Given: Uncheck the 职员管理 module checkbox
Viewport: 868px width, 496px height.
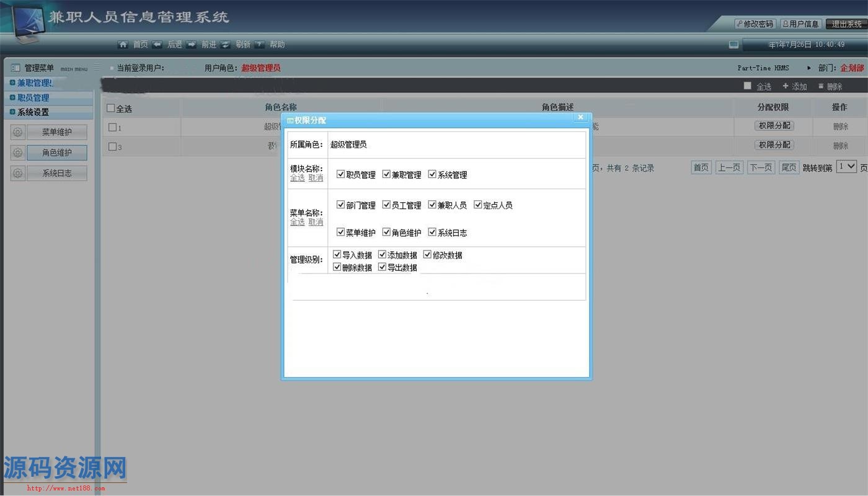Looking at the screenshot, I should pyautogui.click(x=340, y=174).
